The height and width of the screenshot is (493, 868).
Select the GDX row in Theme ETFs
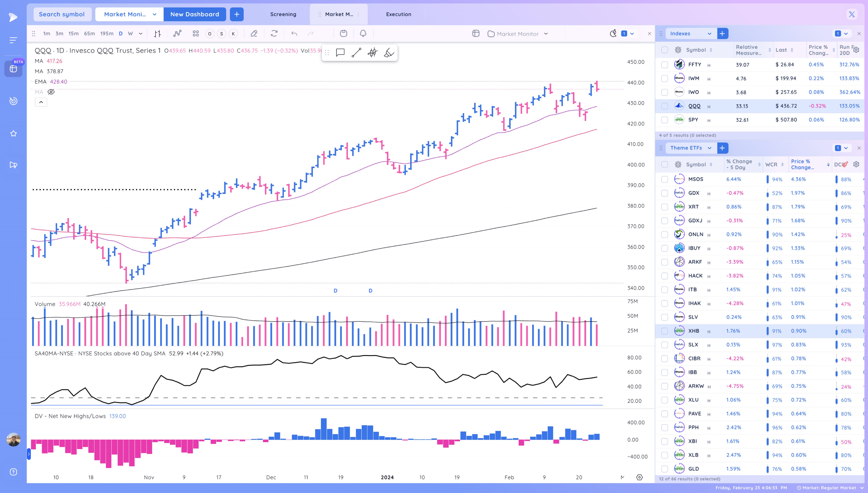759,193
